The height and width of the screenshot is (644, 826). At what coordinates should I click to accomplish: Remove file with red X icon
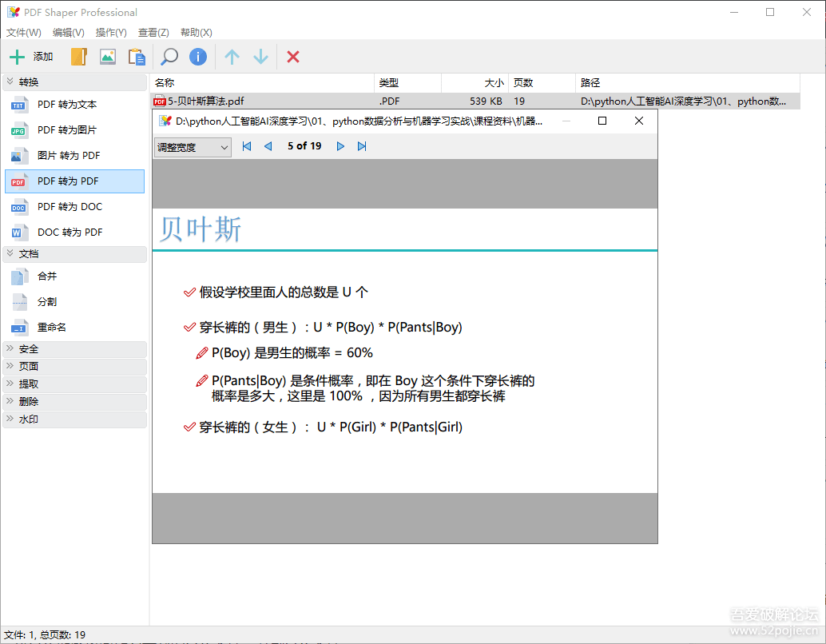pos(293,57)
